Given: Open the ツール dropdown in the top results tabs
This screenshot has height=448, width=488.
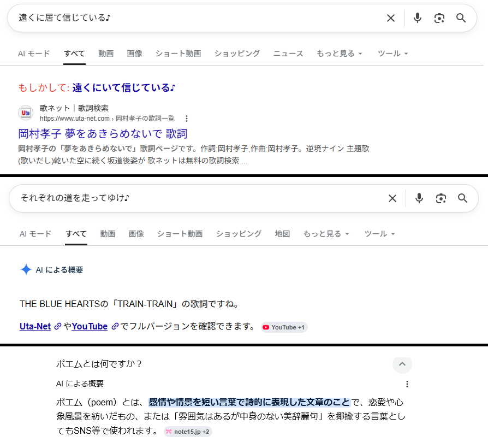Looking at the screenshot, I should [x=392, y=54].
